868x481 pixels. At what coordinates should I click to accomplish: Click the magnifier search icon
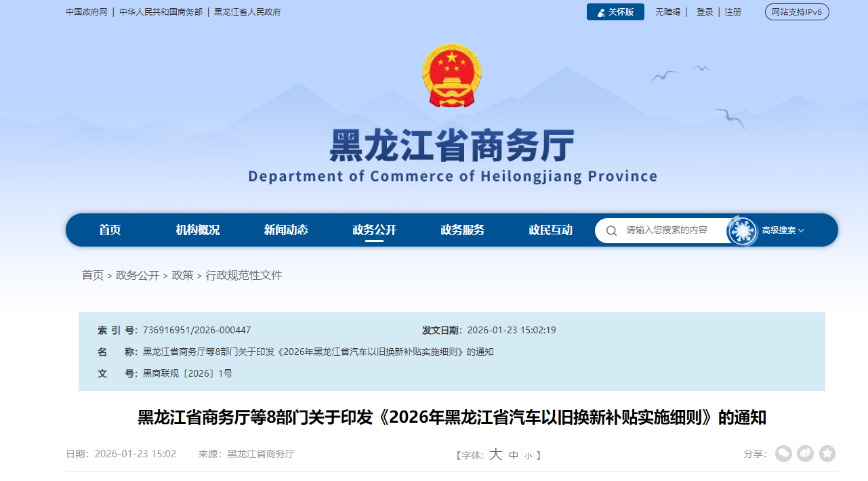[611, 230]
